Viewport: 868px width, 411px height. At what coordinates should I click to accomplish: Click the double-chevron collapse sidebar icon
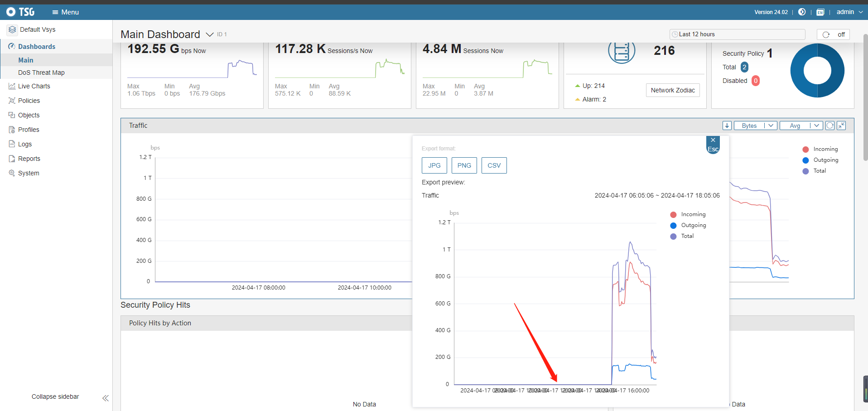[106, 398]
